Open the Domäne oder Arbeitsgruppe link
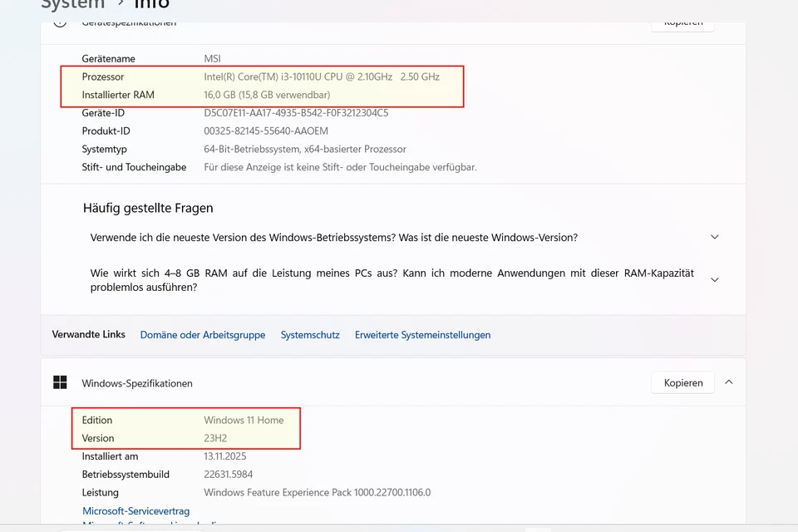This screenshot has height=532, width=798. click(203, 335)
